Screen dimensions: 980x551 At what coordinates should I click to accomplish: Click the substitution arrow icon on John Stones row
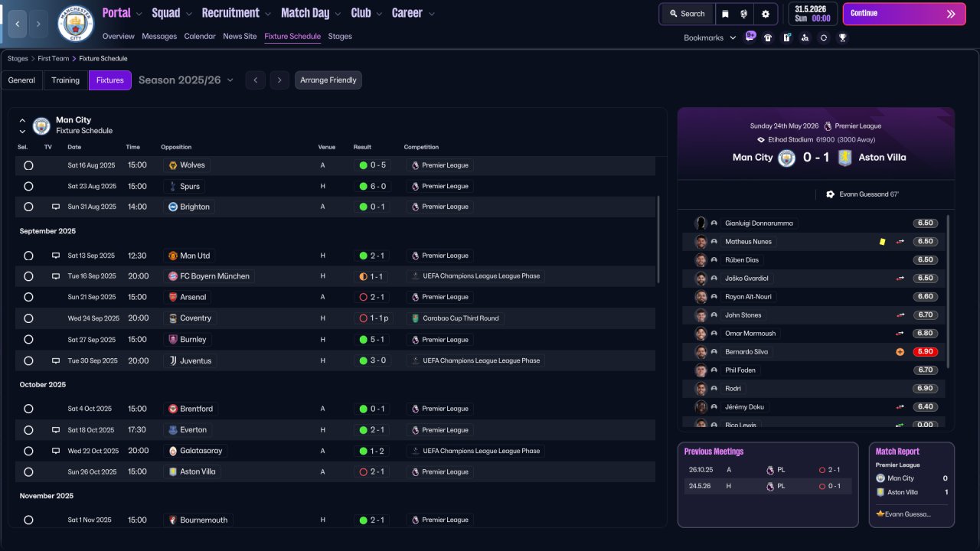(x=900, y=315)
